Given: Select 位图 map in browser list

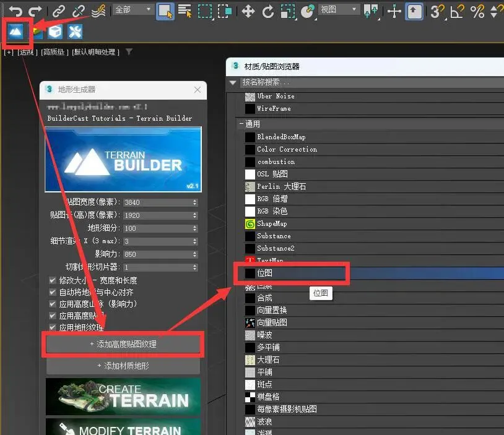Looking at the screenshot, I should pos(373,273).
